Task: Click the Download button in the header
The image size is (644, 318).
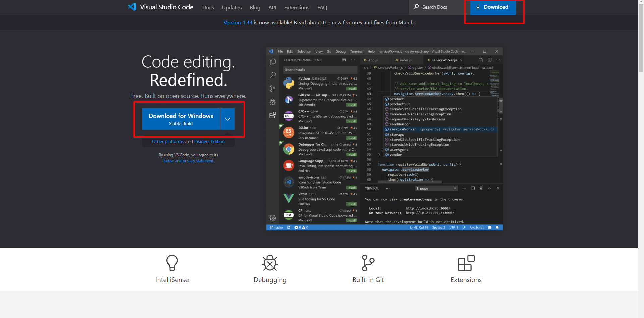Action: tap(493, 7)
